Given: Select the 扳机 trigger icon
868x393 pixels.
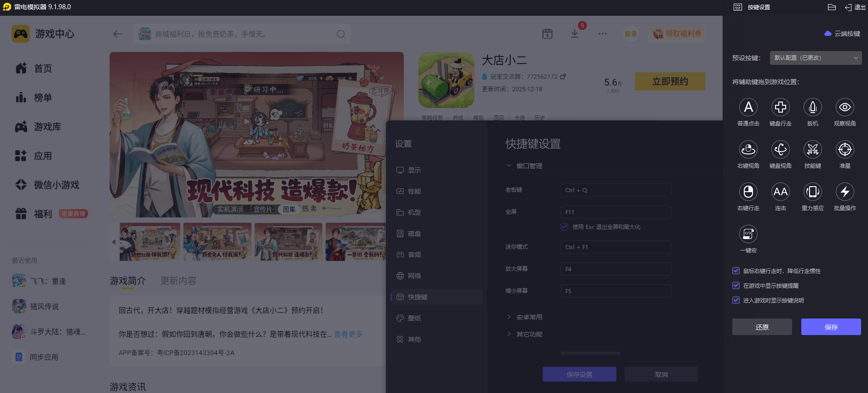Looking at the screenshot, I should tap(812, 108).
